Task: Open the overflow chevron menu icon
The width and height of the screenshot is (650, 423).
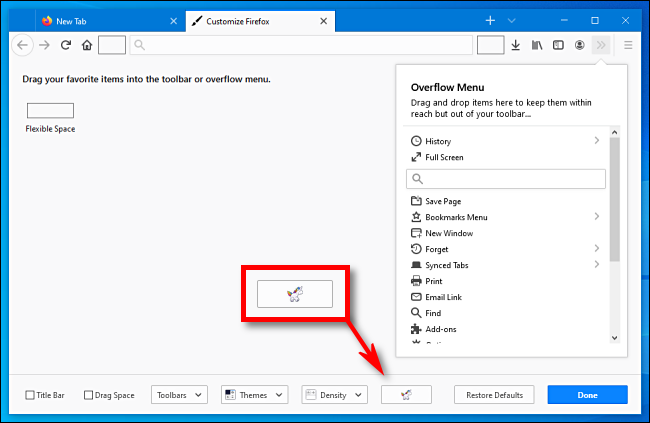Action: (x=601, y=45)
